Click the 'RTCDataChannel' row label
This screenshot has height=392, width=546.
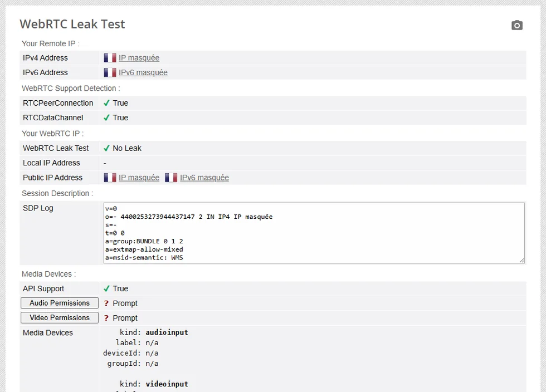53,117
